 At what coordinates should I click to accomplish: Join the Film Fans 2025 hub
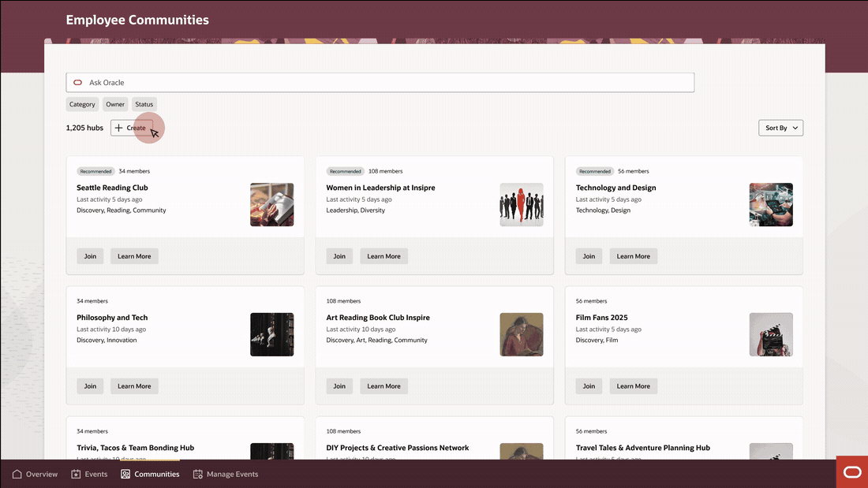(x=589, y=386)
